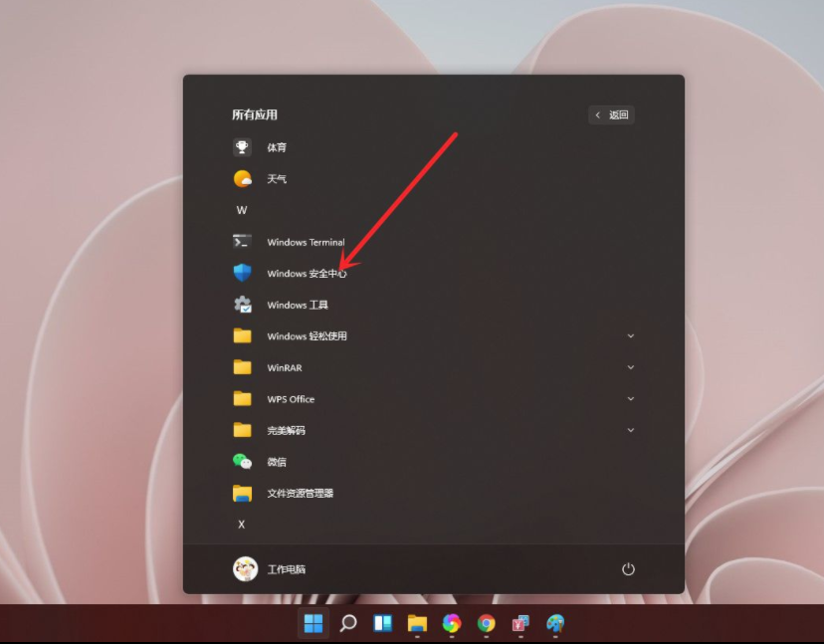This screenshot has height=644, width=824.
Task: Click the 返回 back button
Action: tap(610, 114)
